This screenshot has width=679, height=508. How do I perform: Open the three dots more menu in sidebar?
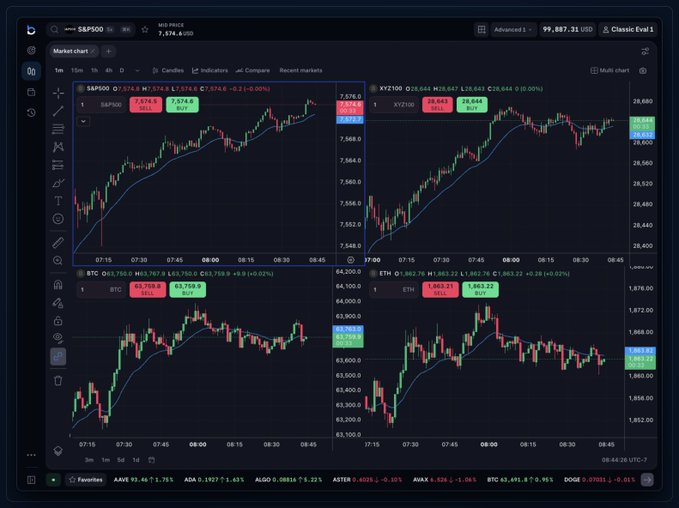(31, 455)
